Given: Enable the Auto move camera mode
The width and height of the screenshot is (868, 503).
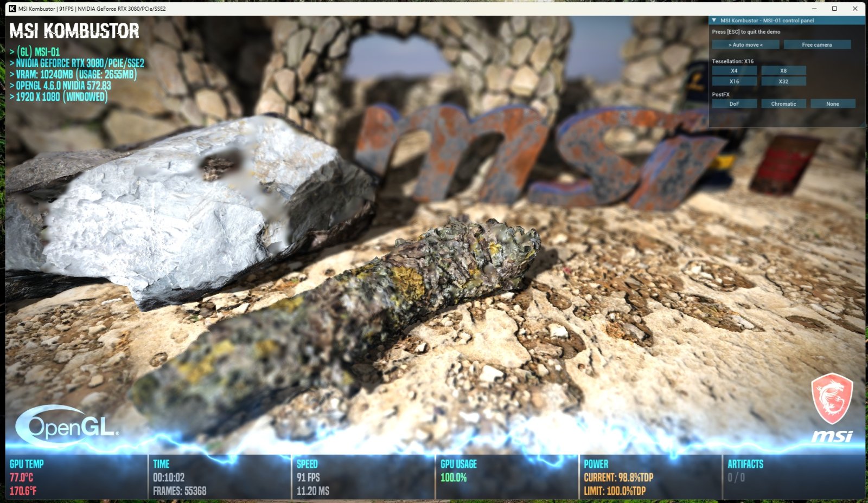Looking at the screenshot, I should [x=745, y=44].
